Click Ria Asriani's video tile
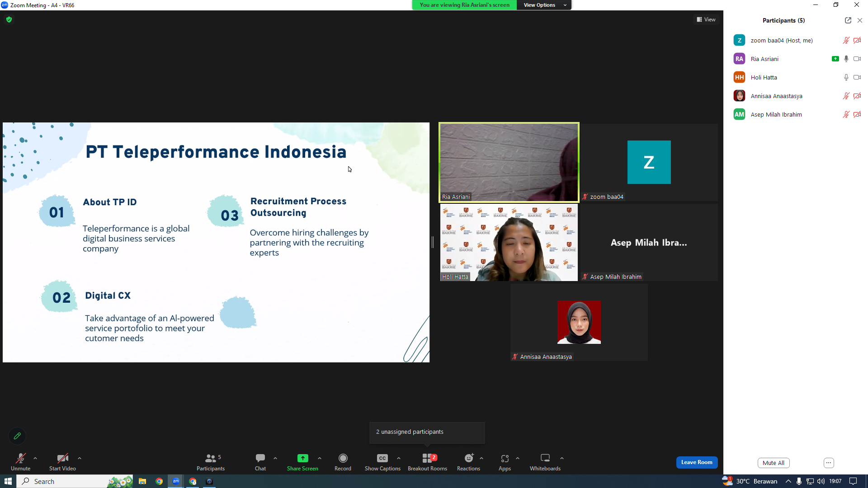The width and height of the screenshot is (868, 488). (x=509, y=162)
